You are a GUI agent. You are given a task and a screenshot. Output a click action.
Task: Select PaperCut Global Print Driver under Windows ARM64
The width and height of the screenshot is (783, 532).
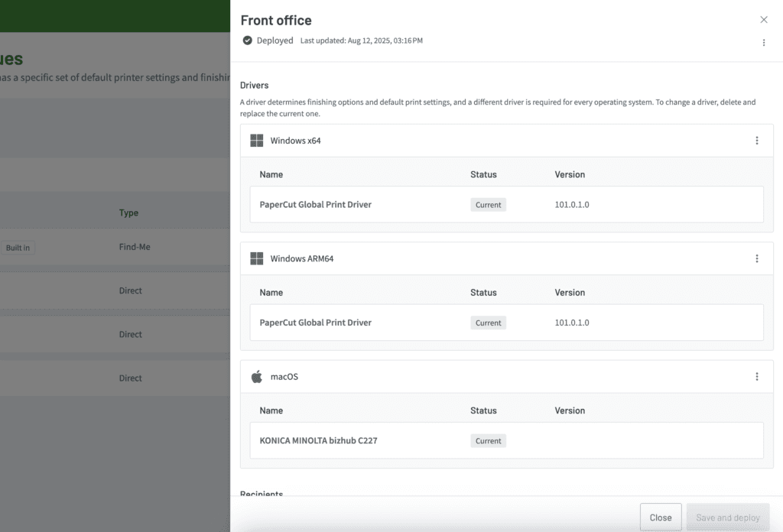[x=315, y=323]
